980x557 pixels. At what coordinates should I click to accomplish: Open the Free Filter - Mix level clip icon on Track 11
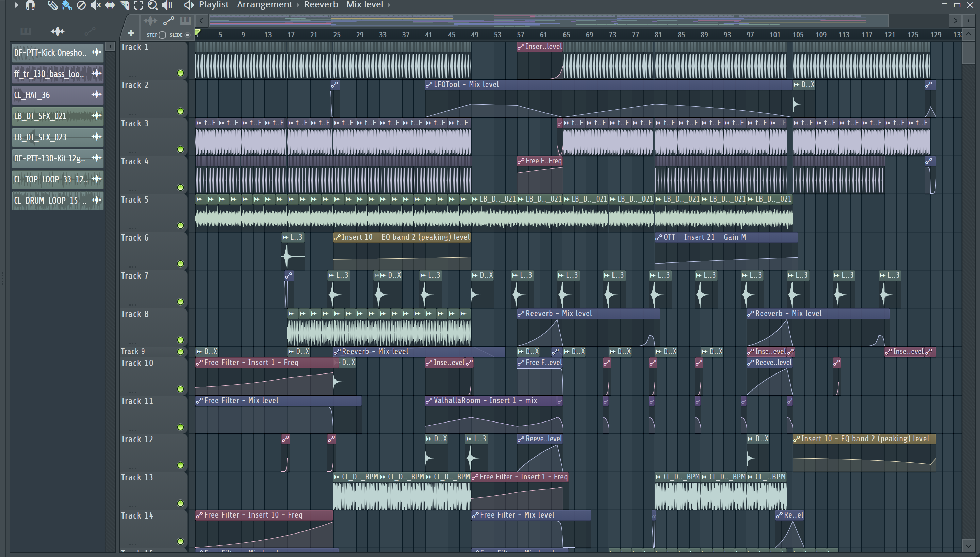pos(199,400)
